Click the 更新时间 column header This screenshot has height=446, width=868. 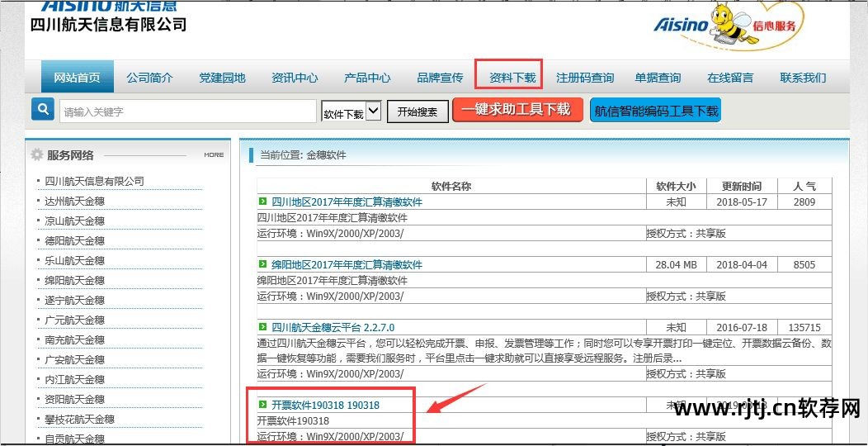click(742, 186)
